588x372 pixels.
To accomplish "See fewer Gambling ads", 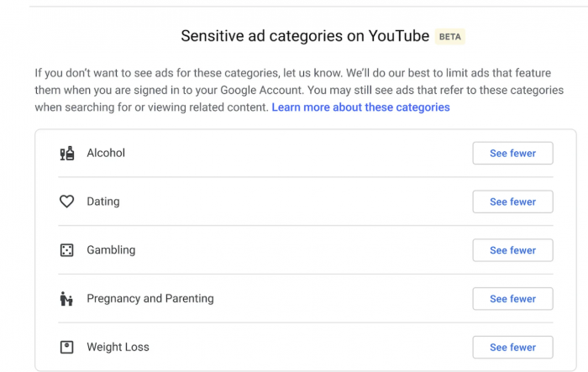I will pyautogui.click(x=512, y=250).
